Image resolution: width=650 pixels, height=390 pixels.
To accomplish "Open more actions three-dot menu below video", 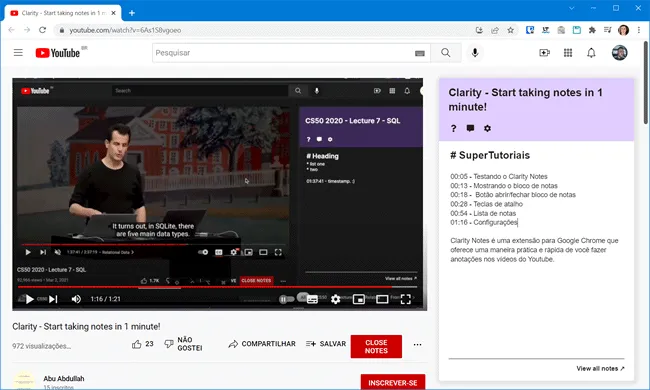I will pos(417,344).
